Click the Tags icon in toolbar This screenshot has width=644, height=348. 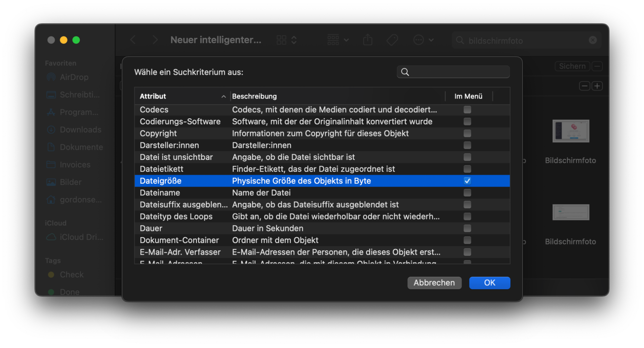[392, 40]
